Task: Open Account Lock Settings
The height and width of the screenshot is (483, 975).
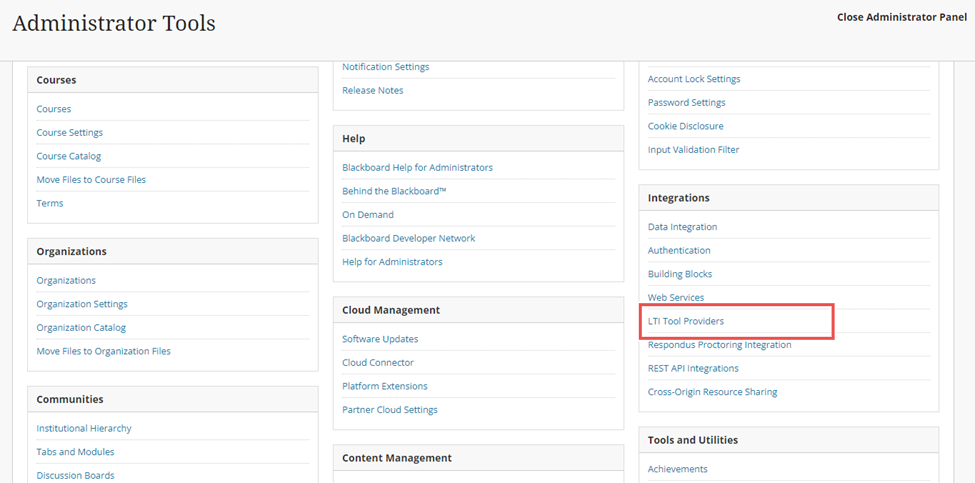Action: 694,79
